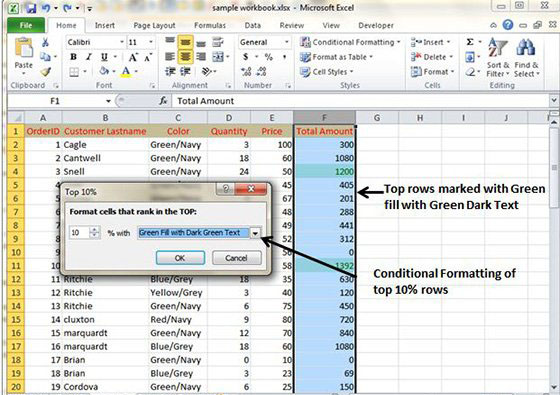Click the AutoSum sigma icon
Viewport: 560px width, 395px height.
[x=470, y=42]
